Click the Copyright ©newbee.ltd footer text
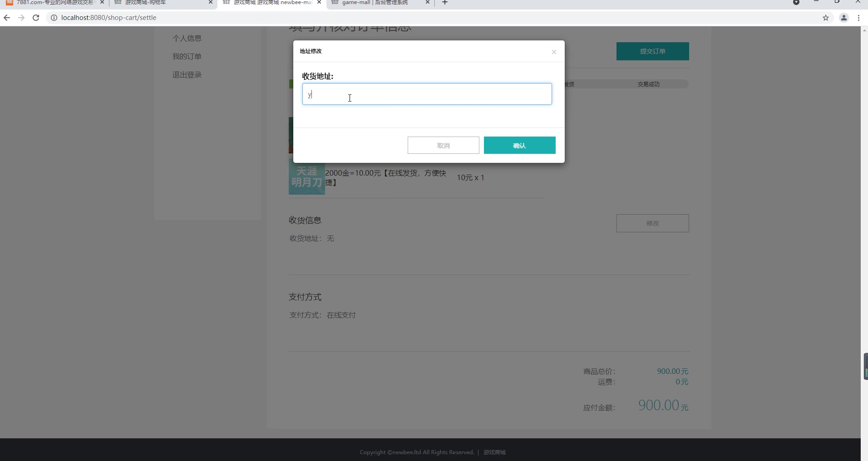The image size is (868, 461). point(417,452)
